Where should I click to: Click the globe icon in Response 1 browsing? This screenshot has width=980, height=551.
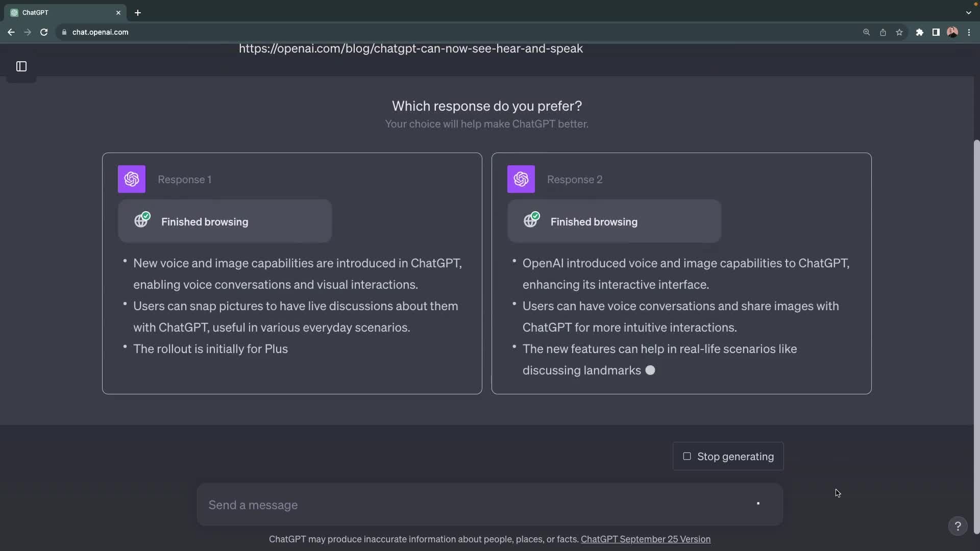141,221
